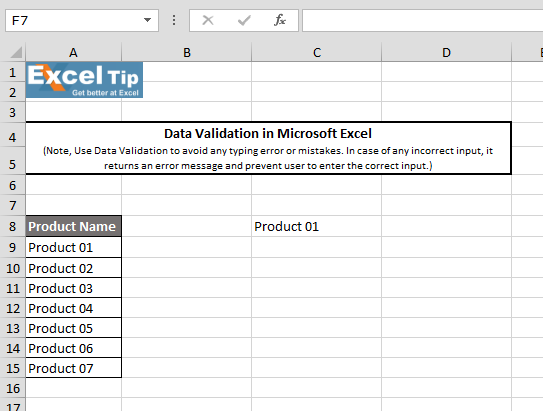Click the Cancel (X) formula bar icon
Image resolution: width=543 pixels, height=411 pixels.
point(208,20)
